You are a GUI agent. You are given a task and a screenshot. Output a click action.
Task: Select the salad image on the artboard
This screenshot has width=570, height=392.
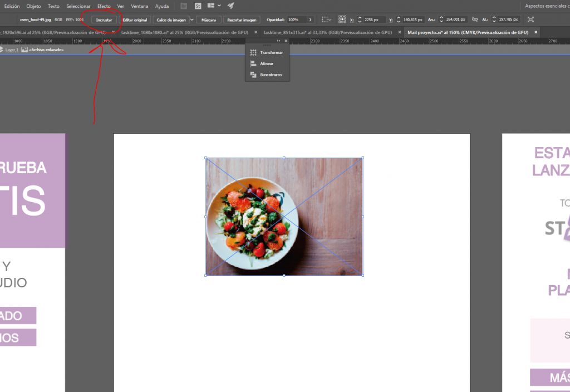pyautogui.click(x=284, y=217)
